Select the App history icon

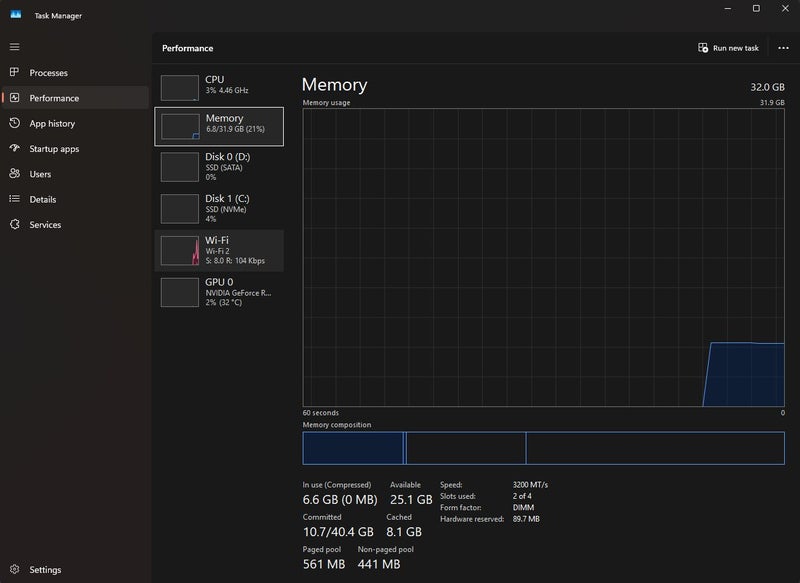tap(14, 124)
